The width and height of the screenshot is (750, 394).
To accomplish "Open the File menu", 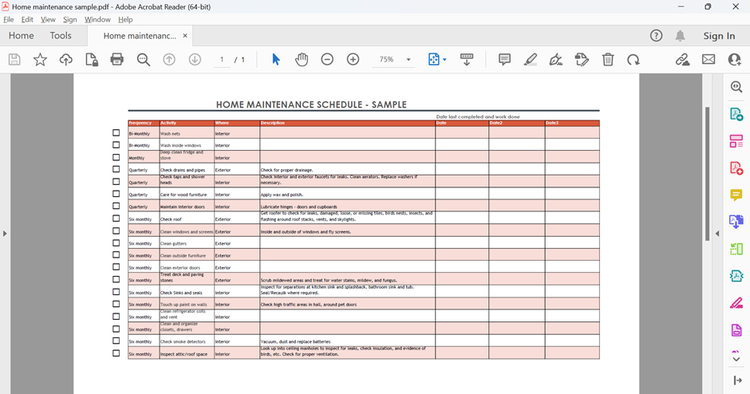I will pos(9,20).
